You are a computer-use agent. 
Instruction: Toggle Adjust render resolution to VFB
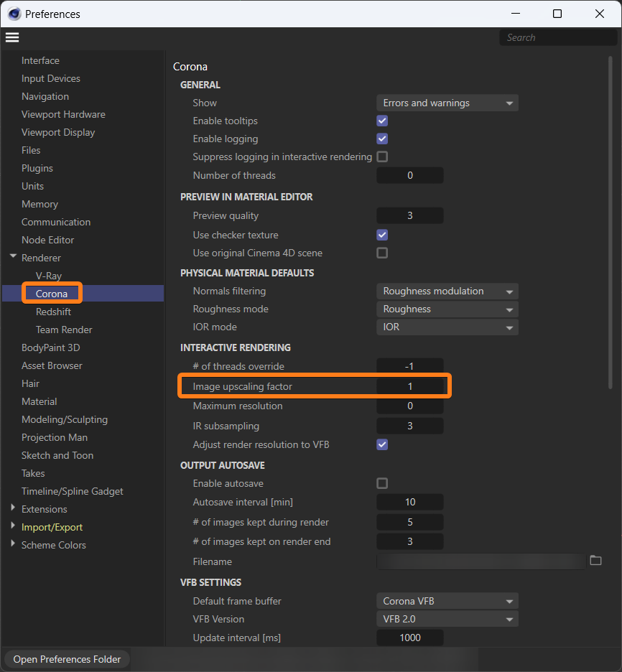382,444
